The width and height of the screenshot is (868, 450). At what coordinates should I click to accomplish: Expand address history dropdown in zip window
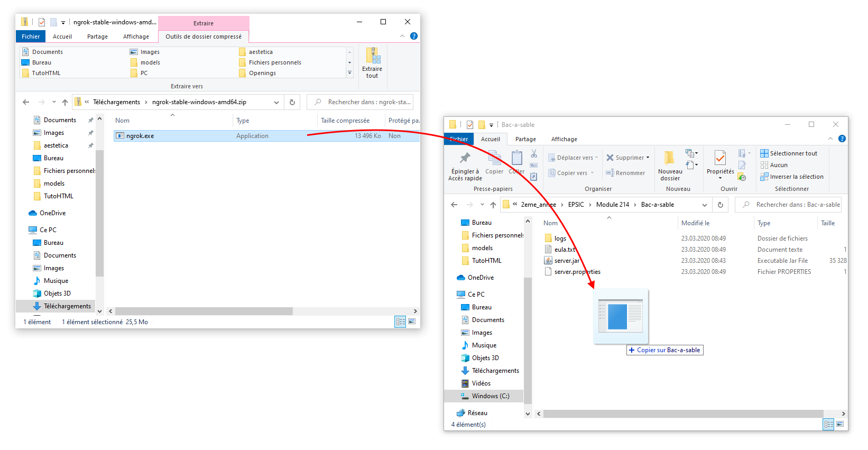pos(276,102)
